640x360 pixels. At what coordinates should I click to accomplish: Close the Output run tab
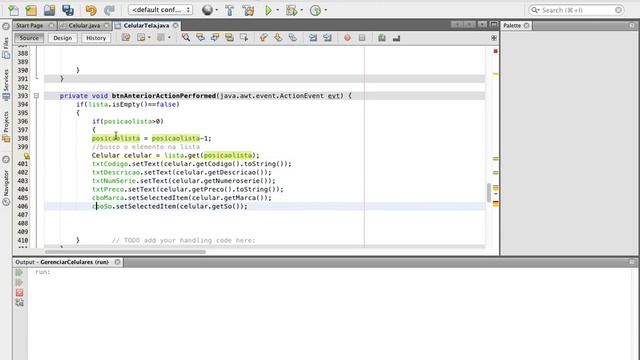pyautogui.click(x=118, y=262)
